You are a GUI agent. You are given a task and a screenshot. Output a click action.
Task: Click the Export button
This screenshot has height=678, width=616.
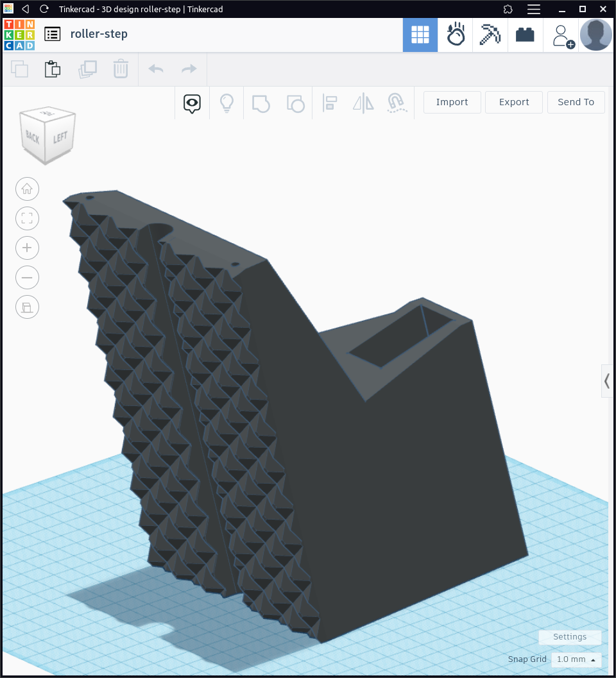click(x=514, y=102)
